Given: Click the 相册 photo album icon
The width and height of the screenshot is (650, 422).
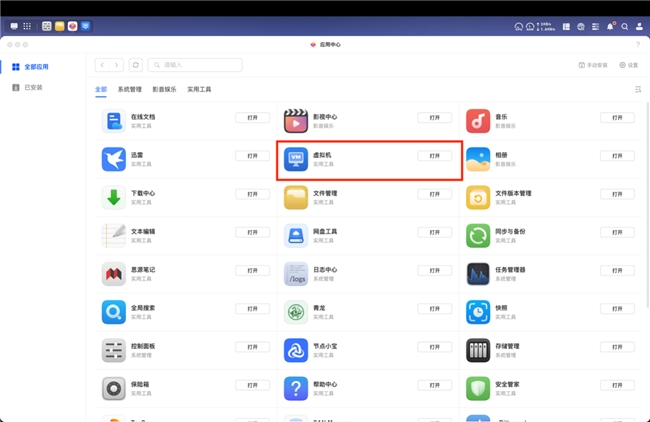Looking at the screenshot, I should coord(478,159).
